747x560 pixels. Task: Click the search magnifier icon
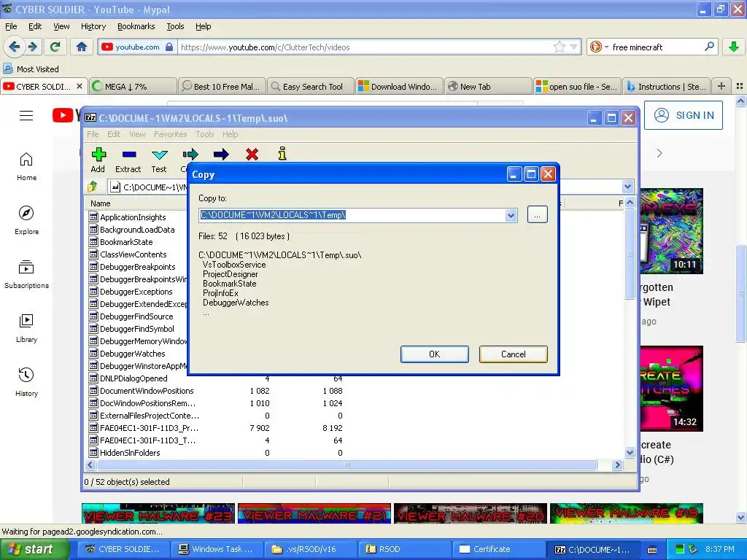pyautogui.click(x=709, y=47)
